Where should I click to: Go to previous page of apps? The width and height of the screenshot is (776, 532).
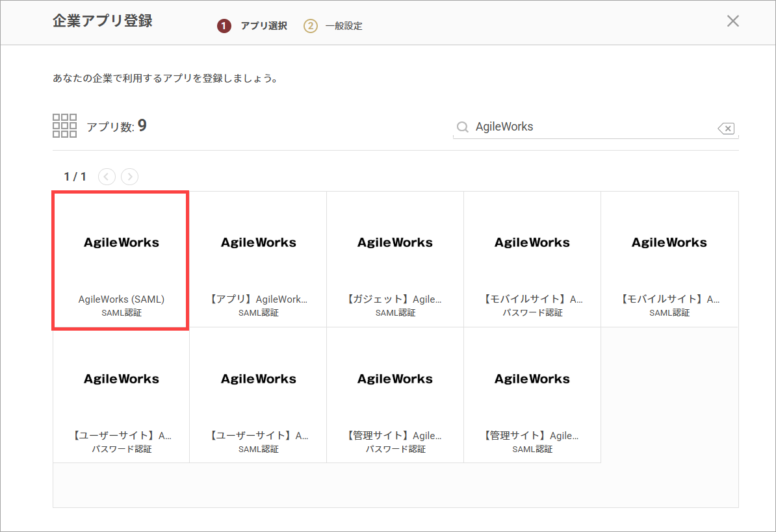tap(107, 177)
